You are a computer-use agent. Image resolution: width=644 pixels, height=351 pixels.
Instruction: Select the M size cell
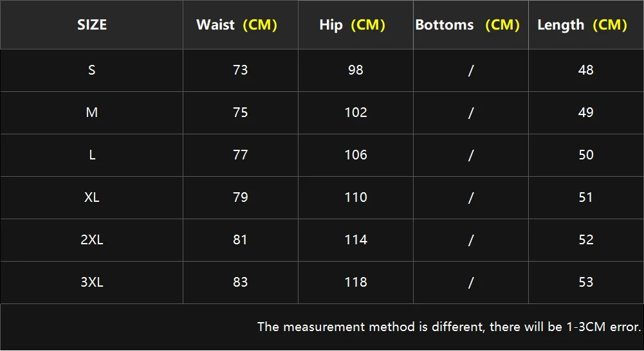(x=92, y=113)
